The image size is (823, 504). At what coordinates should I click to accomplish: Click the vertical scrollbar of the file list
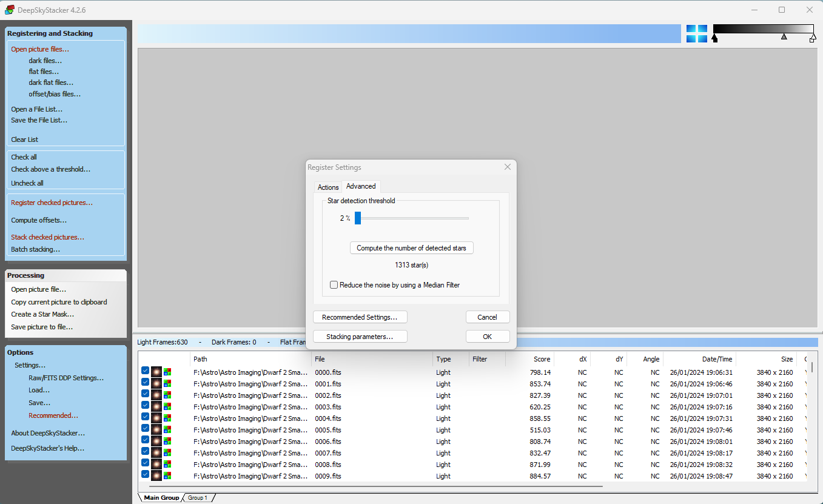click(813, 367)
